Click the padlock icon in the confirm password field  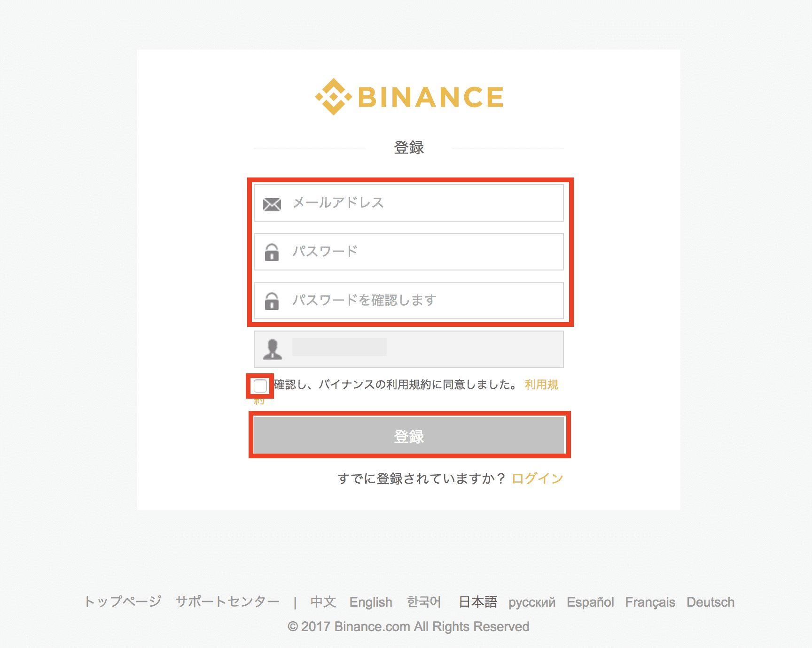tap(272, 301)
